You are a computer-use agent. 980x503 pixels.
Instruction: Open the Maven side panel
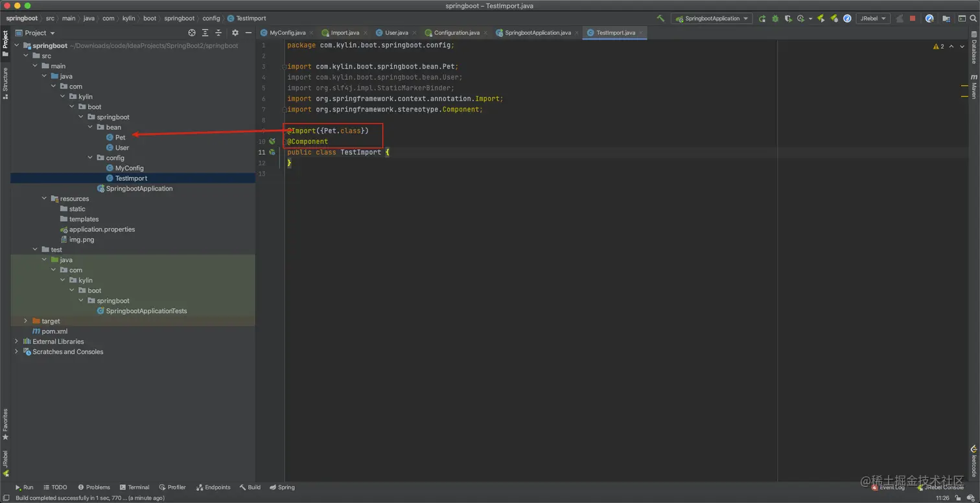click(974, 86)
